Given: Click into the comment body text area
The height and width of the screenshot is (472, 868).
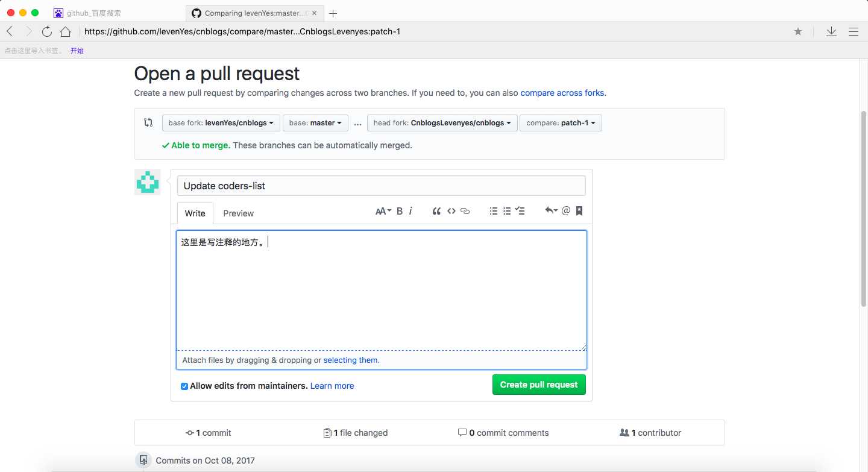Looking at the screenshot, I should click(x=381, y=291).
